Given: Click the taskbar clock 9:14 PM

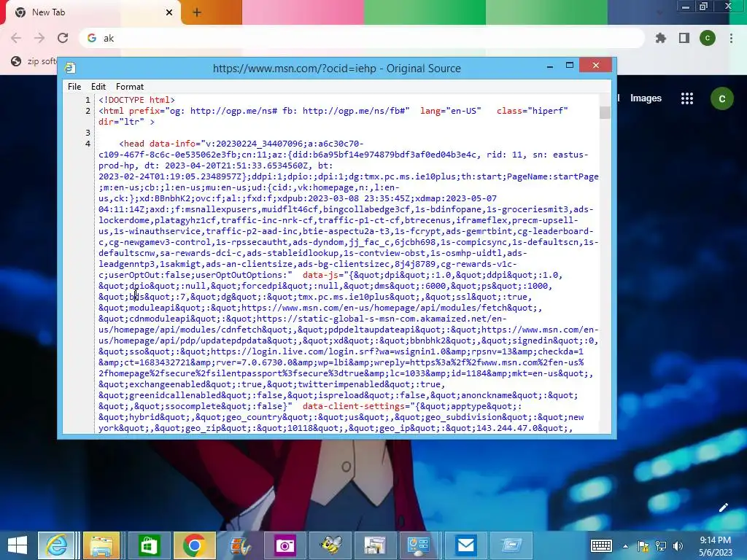Looking at the screenshot, I should [715, 540].
